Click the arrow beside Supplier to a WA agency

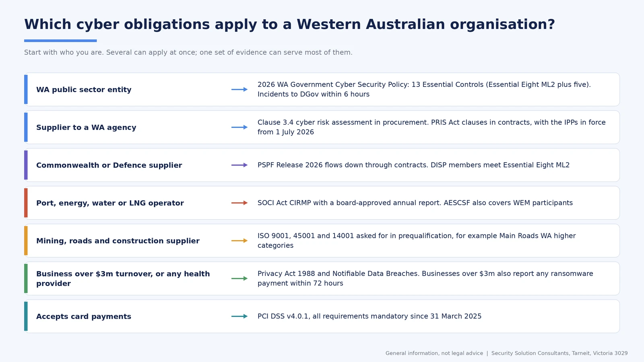click(239, 127)
